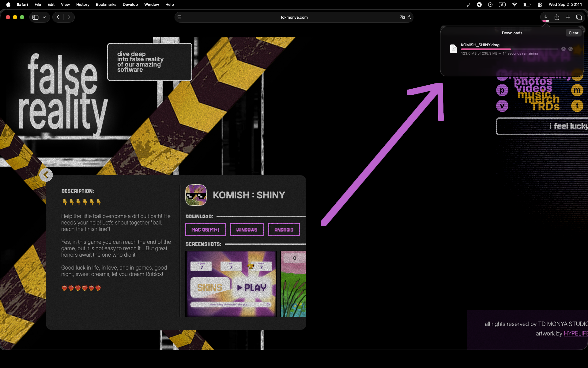Click the yellow 'm' circle

(577, 90)
